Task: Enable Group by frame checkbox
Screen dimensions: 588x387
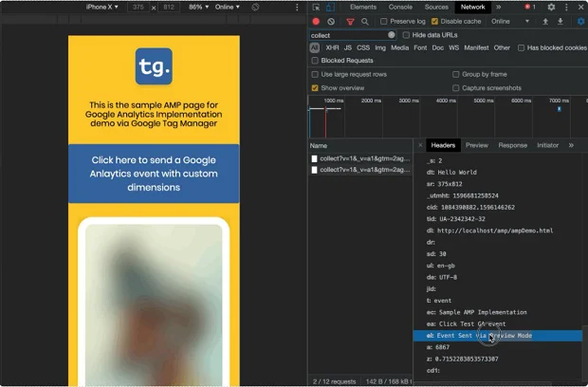Action: pyautogui.click(x=455, y=74)
